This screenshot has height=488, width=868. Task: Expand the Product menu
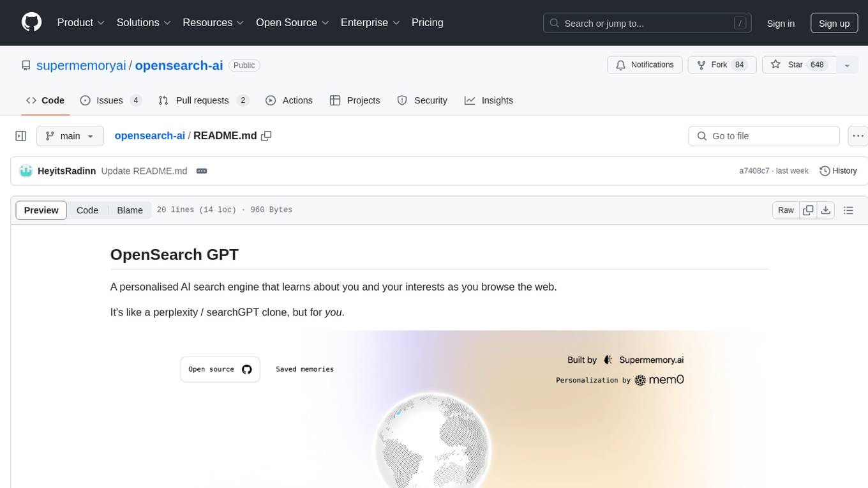tap(81, 22)
